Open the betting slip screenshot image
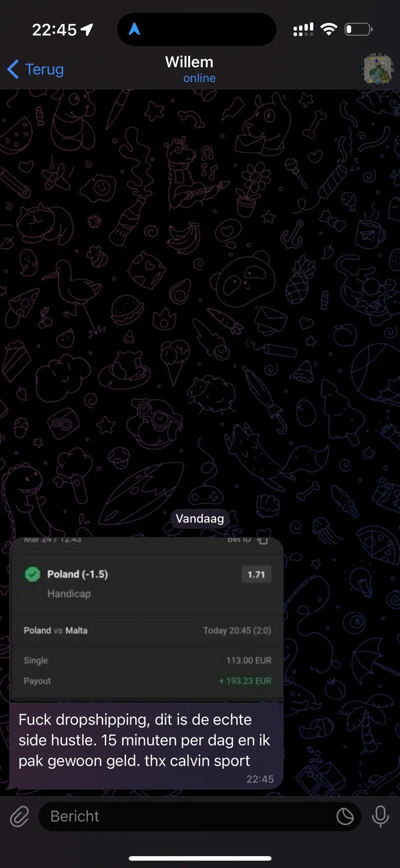400x868 pixels. 146,619
